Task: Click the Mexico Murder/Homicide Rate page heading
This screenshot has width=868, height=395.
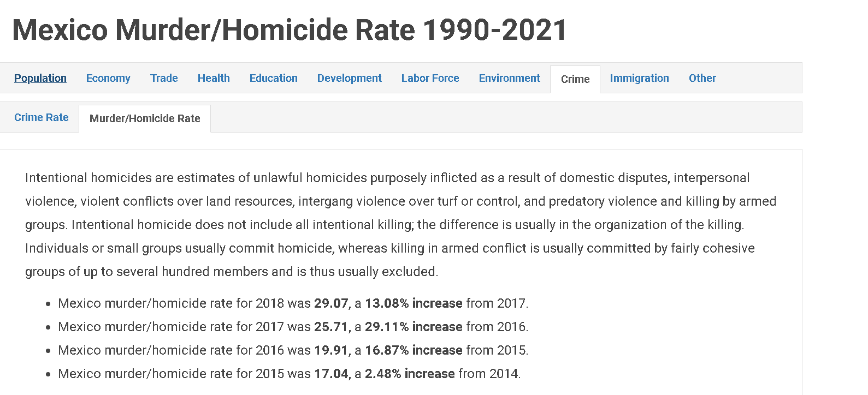Action: (290, 29)
